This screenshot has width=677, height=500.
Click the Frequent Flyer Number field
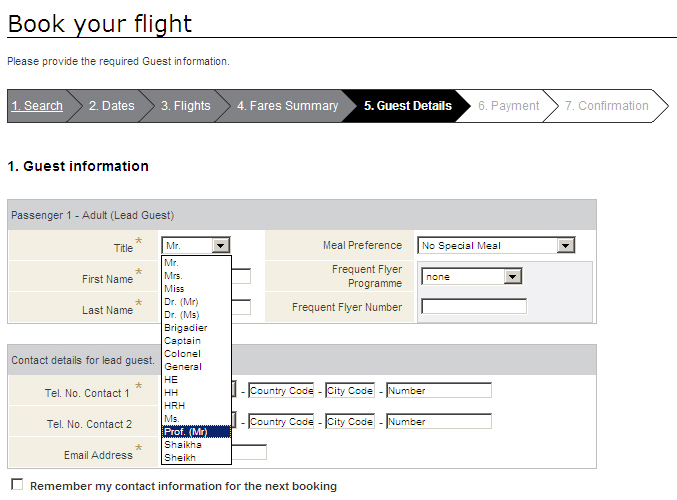click(473, 307)
